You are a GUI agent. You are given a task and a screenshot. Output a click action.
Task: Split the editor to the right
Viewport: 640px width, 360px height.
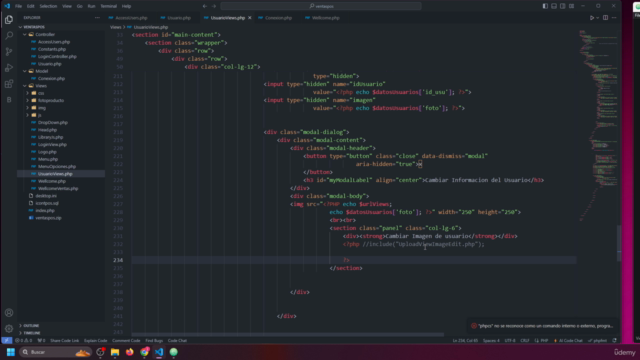click(605, 18)
